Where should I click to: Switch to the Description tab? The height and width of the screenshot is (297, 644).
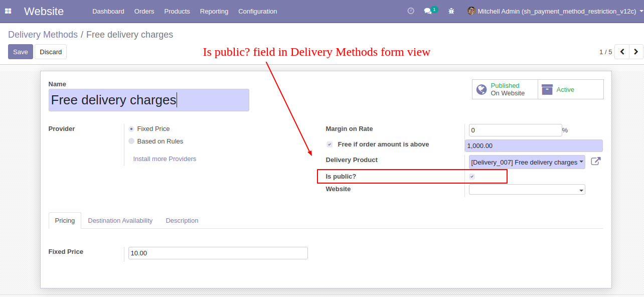[x=182, y=221]
